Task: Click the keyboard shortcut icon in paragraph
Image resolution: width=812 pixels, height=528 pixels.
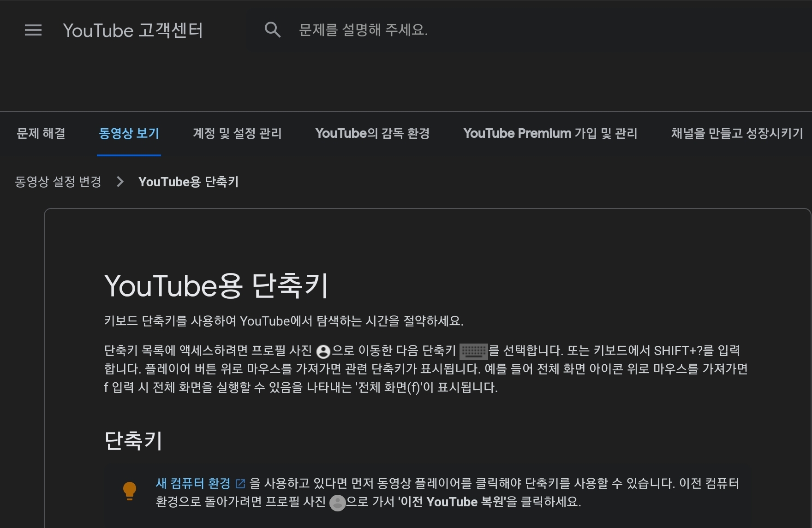Action: [x=473, y=351]
